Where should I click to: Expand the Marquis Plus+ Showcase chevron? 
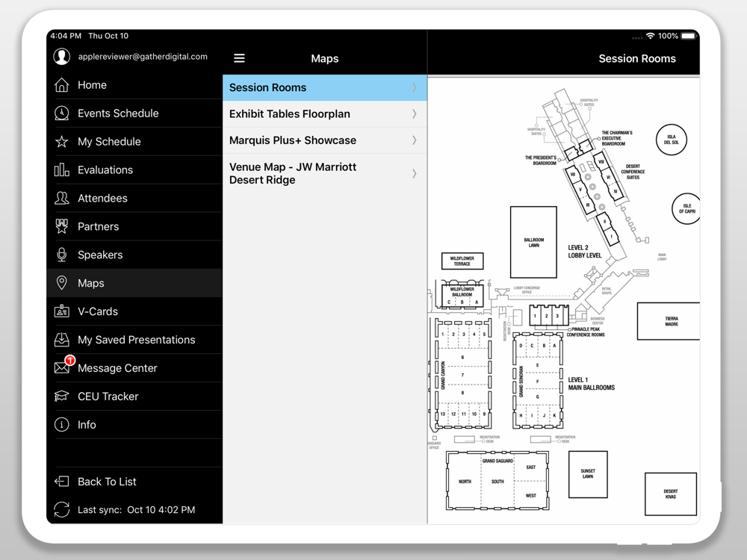(415, 140)
